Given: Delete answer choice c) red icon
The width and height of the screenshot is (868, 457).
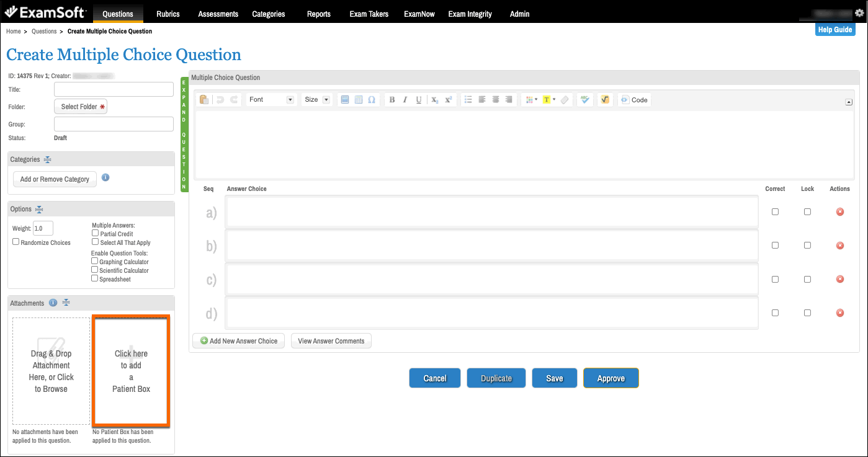Looking at the screenshot, I should click(x=840, y=279).
